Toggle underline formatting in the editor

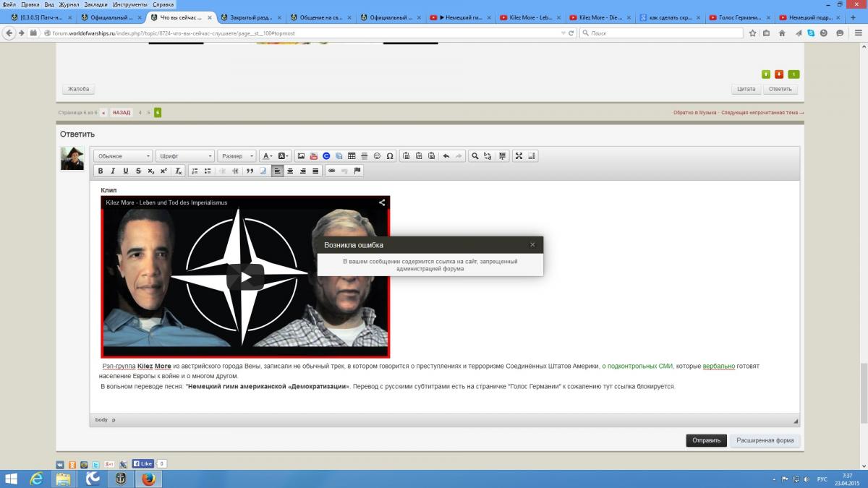click(x=125, y=171)
